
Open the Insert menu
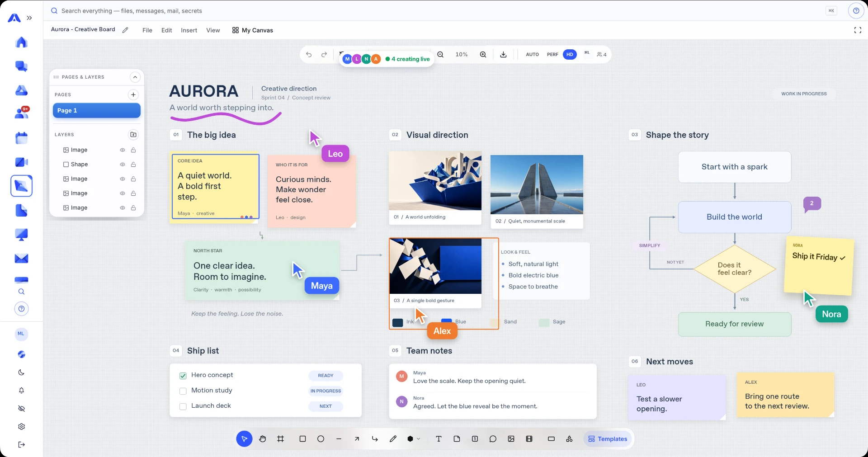189,30
